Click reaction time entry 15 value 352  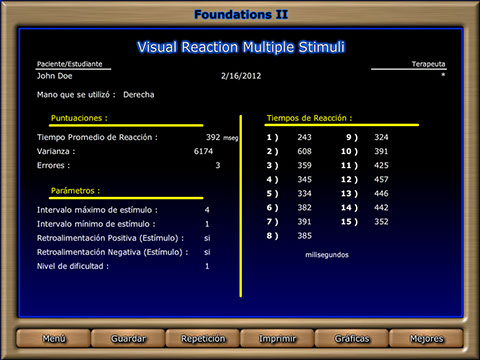[381, 222]
